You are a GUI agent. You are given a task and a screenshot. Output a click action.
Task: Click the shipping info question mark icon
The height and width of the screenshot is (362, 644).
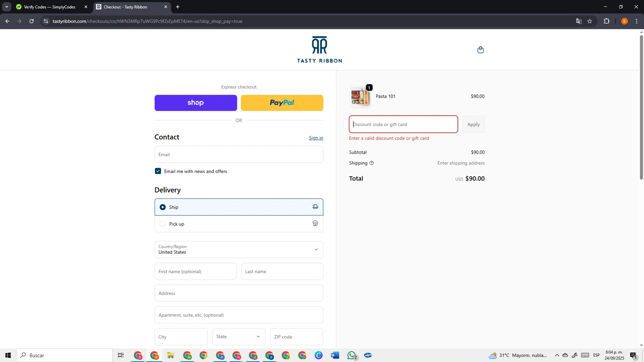click(372, 163)
